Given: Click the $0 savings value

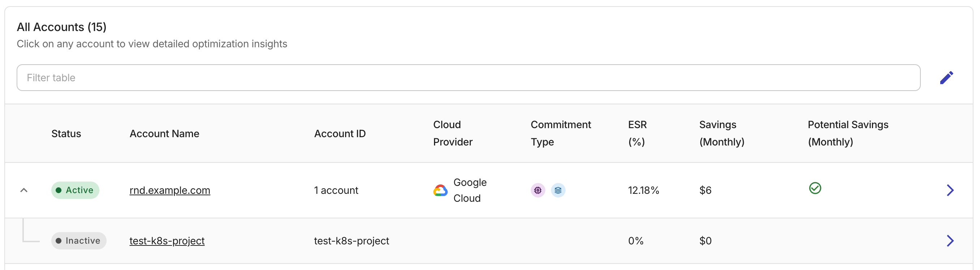Looking at the screenshot, I should click(705, 241).
